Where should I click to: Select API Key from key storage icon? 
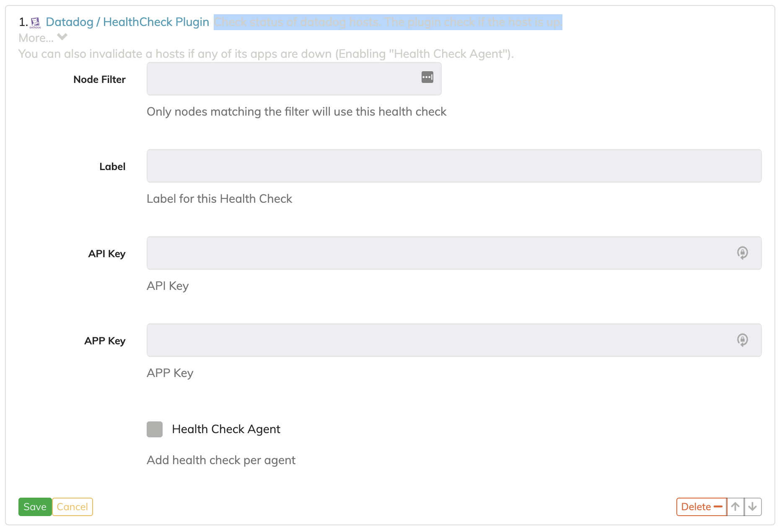point(742,253)
